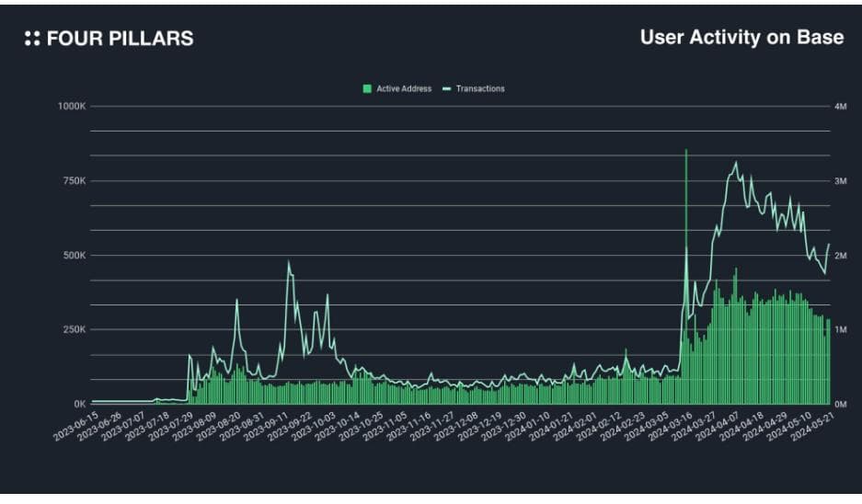Image resolution: width=862 pixels, height=504 pixels.
Task: Click the 2M right axis label
Action: [840, 256]
